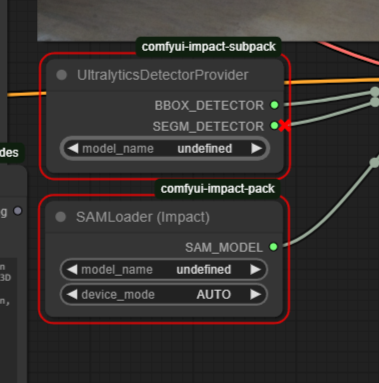
Task: Click the SAM_MODEL output socket
Action: 273,247
